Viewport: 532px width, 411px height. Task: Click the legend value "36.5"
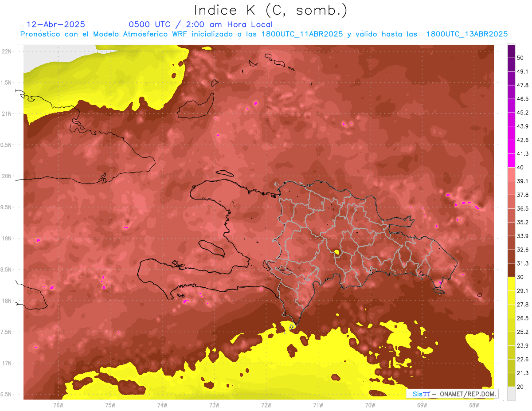[523, 208]
